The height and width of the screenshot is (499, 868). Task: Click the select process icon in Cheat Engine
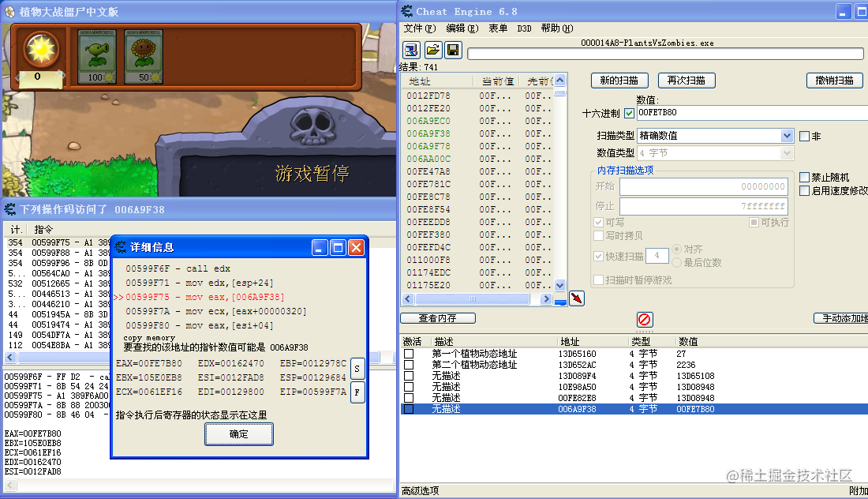411,51
